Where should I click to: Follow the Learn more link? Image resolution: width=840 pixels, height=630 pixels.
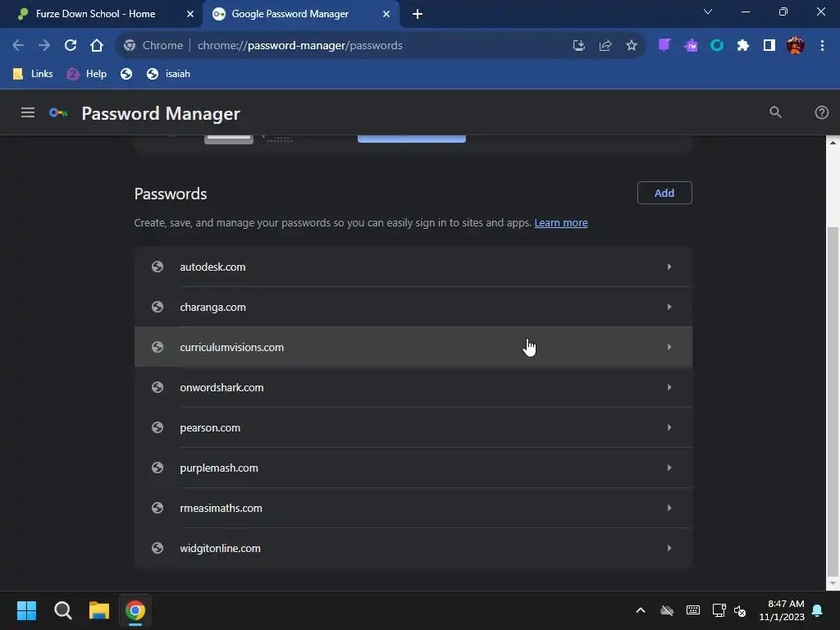561,223
